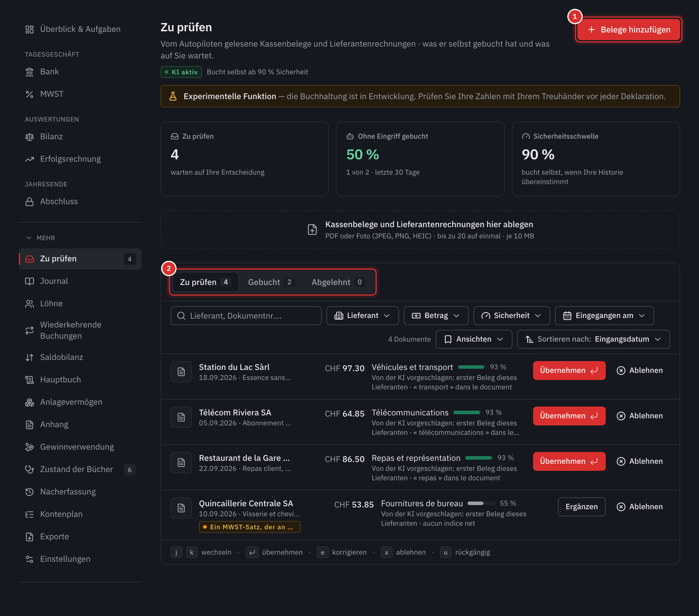The width and height of the screenshot is (699, 616).
Task: Focus the Lieferant, Dokumentnr. search field
Action: (x=246, y=315)
